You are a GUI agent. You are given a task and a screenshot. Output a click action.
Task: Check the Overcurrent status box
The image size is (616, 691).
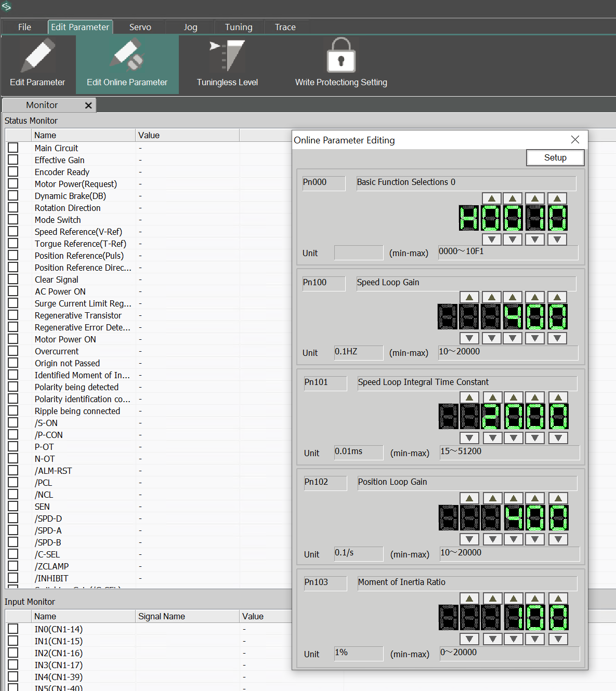(13, 351)
